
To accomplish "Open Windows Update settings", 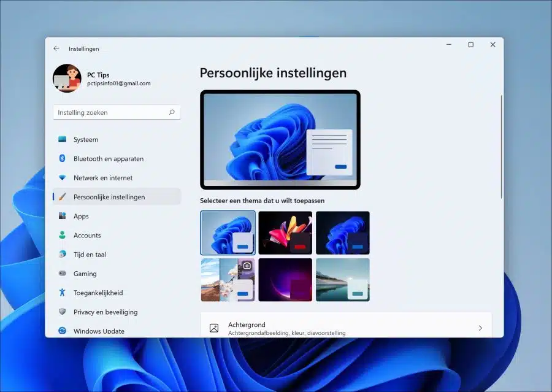I will click(x=117, y=331).
